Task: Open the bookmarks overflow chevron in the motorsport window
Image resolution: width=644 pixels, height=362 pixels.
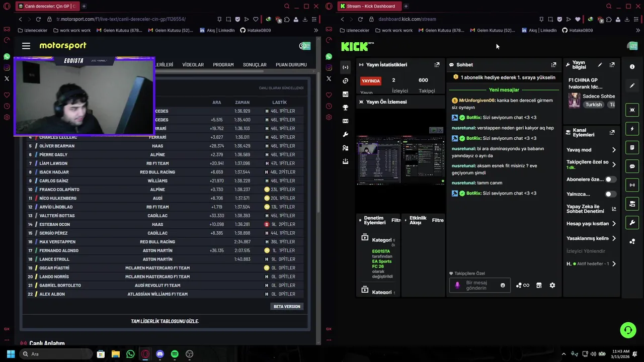Action: 316,30
